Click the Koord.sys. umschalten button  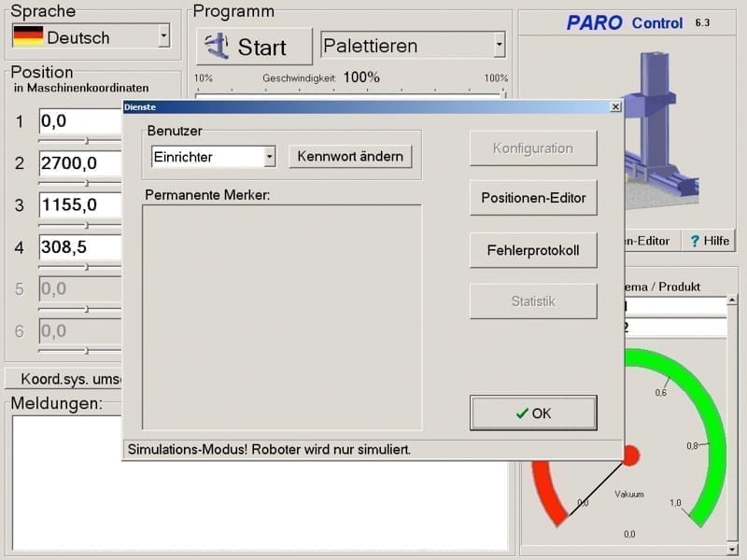pyautogui.click(x=65, y=380)
